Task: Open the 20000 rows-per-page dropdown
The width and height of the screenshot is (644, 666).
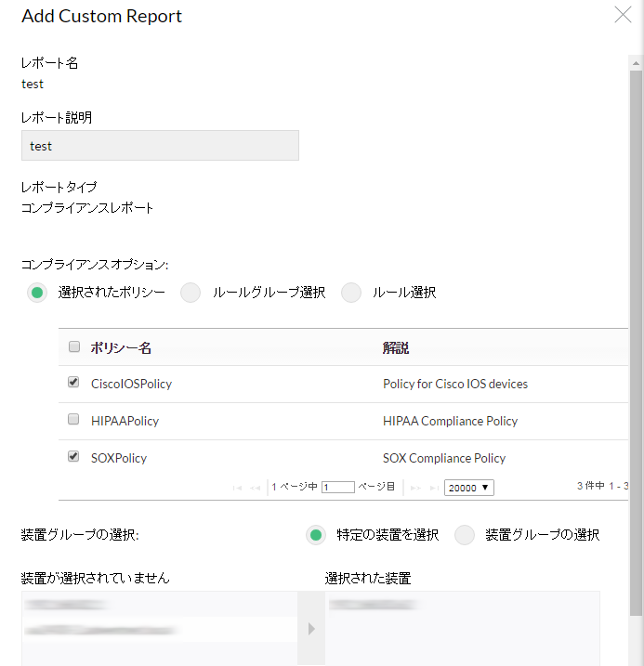Action: pos(469,487)
